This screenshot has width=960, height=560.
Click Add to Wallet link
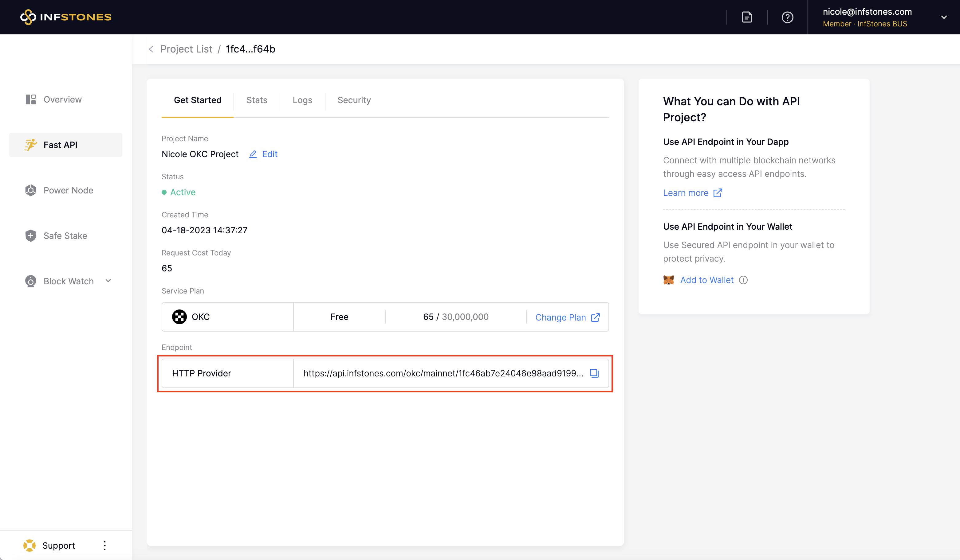pos(707,280)
